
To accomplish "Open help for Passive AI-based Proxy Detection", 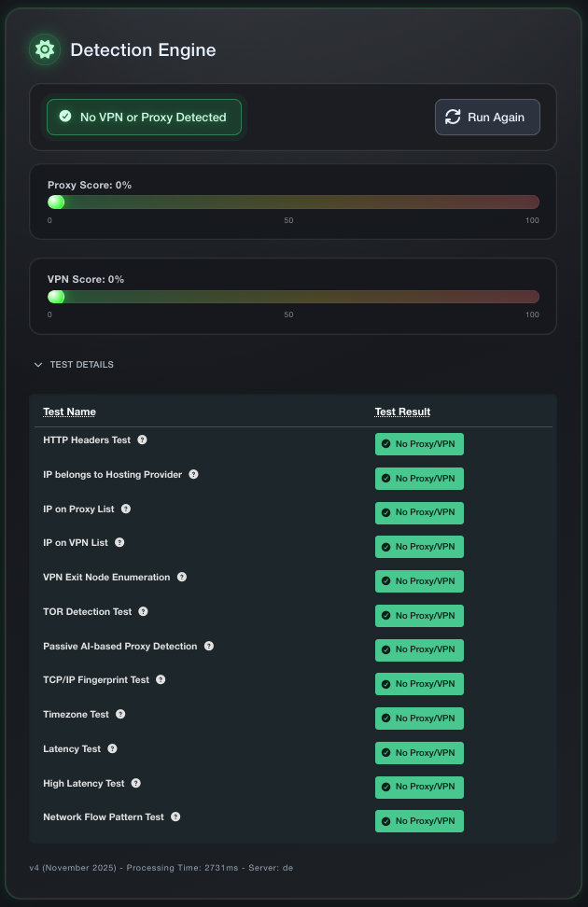I will pos(209,646).
